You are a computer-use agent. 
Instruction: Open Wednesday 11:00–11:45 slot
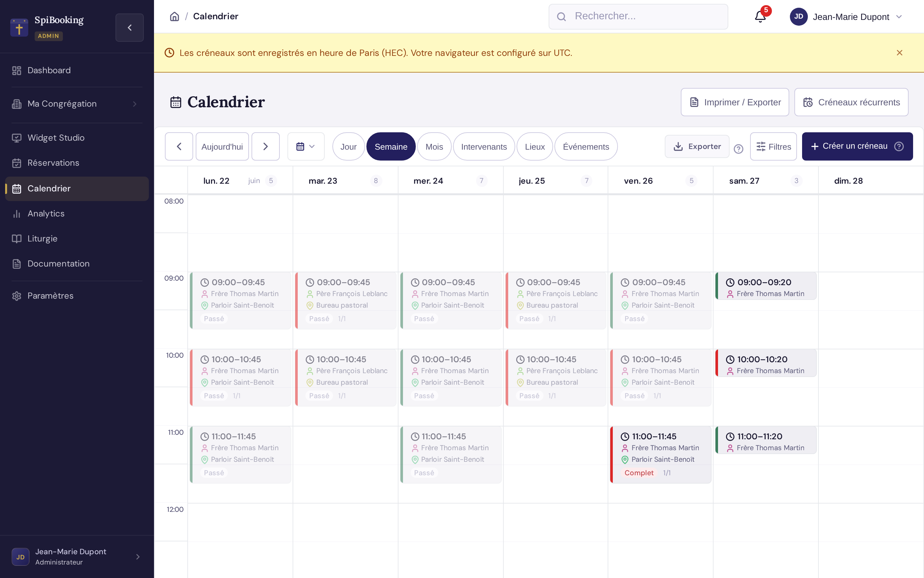[450, 454]
